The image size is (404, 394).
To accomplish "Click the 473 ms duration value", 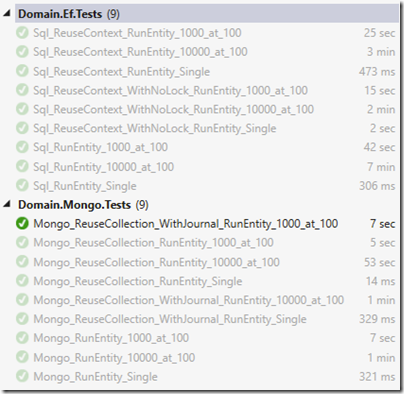I will pos(377,71).
